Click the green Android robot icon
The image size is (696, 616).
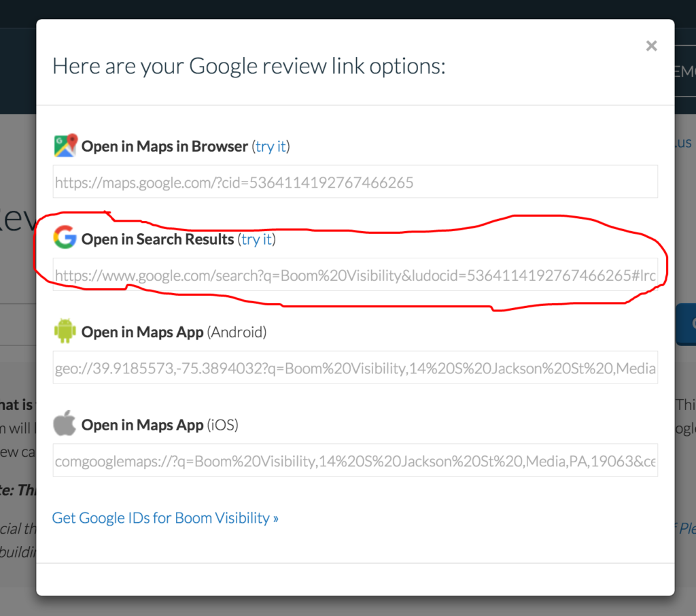(x=65, y=331)
